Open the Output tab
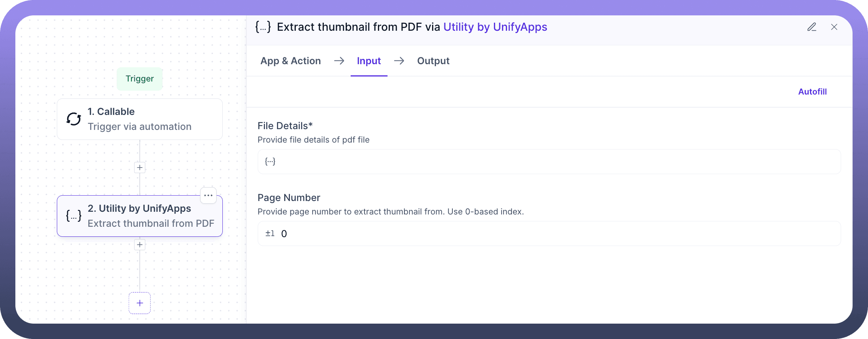The height and width of the screenshot is (339, 868). (x=433, y=61)
